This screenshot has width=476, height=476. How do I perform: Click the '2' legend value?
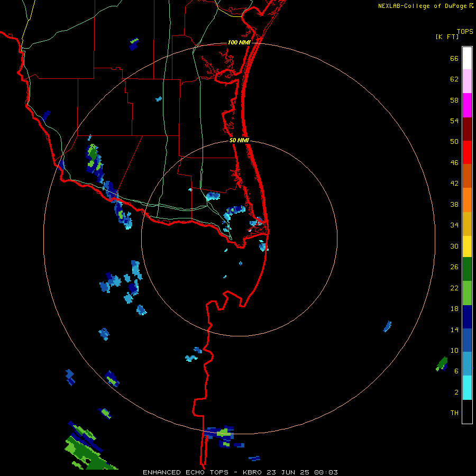[456, 392]
